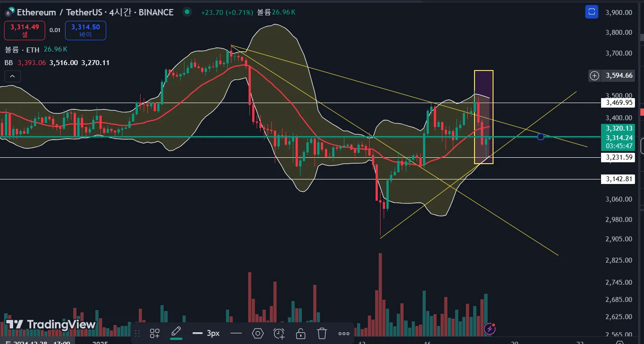Open drawing settings hexagon icon

[x=258, y=334]
